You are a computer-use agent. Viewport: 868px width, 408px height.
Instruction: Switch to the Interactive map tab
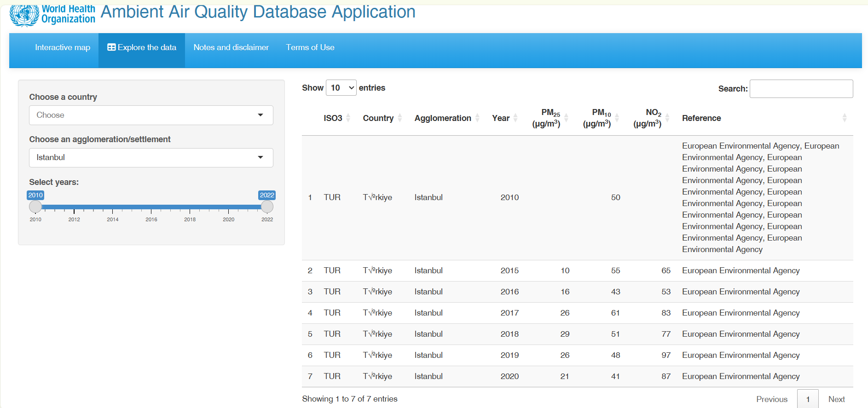(x=63, y=47)
